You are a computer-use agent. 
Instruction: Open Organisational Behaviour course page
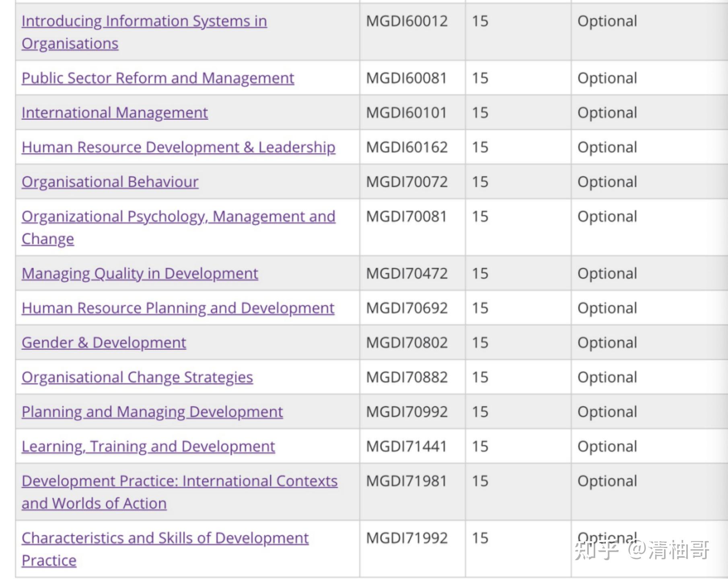pos(110,182)
